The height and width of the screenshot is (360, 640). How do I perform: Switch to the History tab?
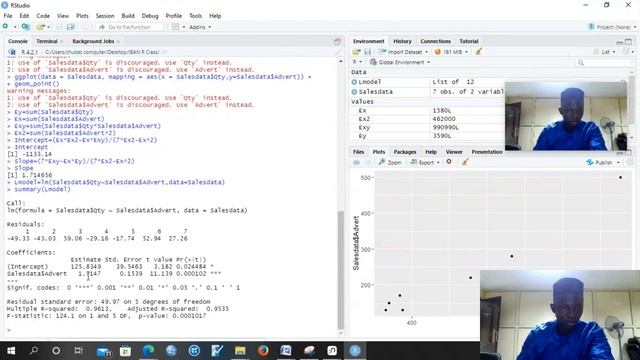[x=402, y=41]
